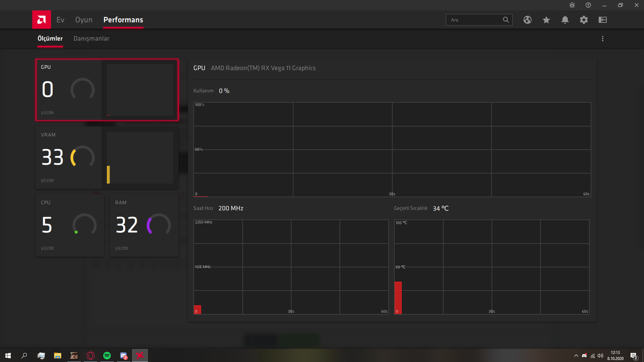Open the Wi-Fi network tray icon
644x362 pixels.
point(592,356)
